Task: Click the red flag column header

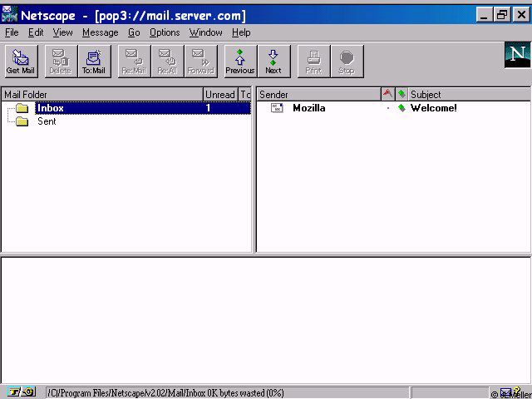Action: [388, 94]
